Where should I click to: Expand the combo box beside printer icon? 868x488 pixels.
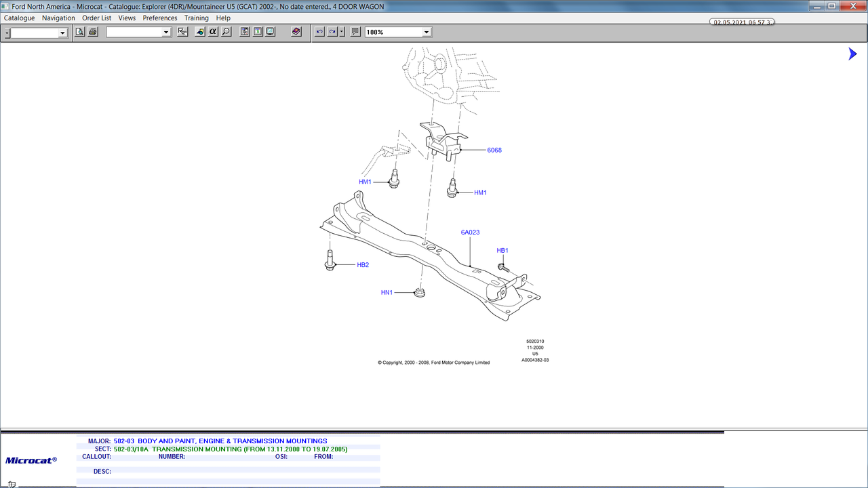click(166, 33)
